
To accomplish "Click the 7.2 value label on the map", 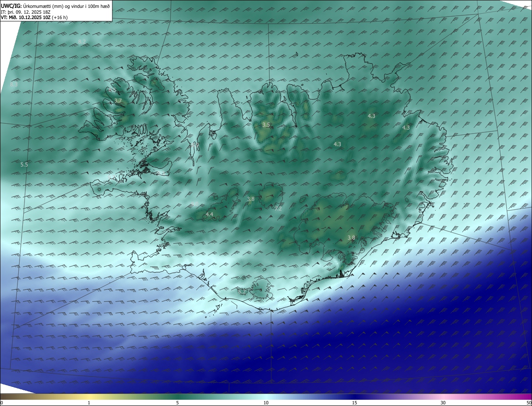I will pos(278,208).
